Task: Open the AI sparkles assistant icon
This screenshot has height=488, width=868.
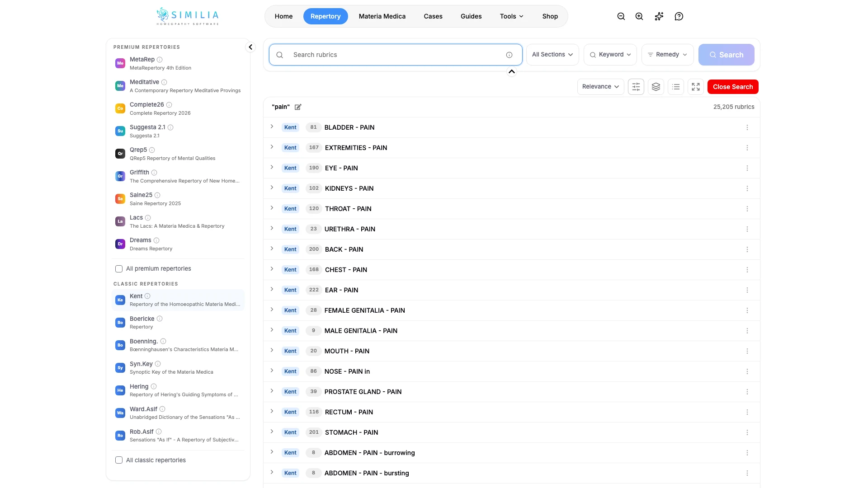Action: pyautogui.click(x=659, y=16)
